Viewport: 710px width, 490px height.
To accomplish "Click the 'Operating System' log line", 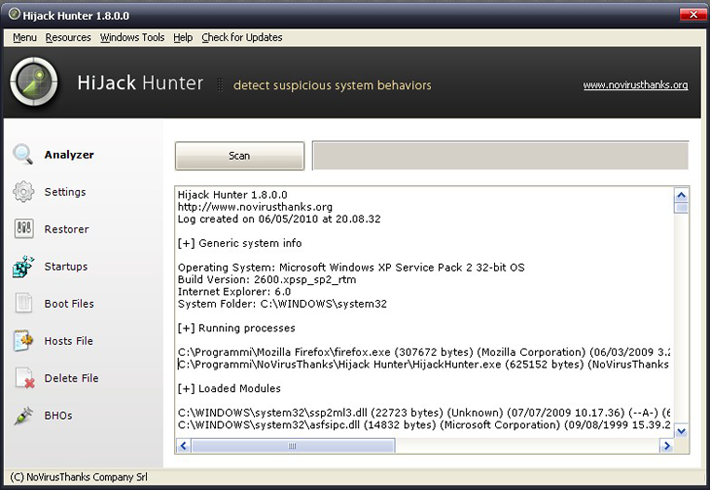I will [x=351, y=268].
